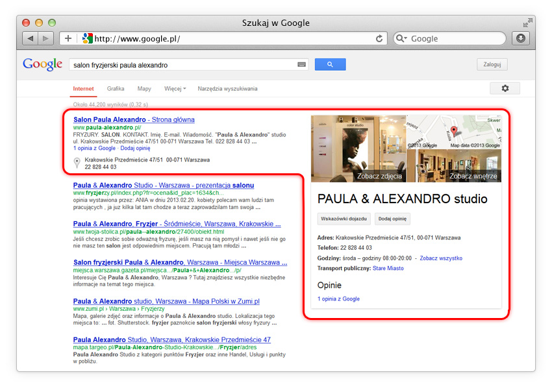552x392 pixels.
Task: Select the Internet tab
Action: pos(83,89)
